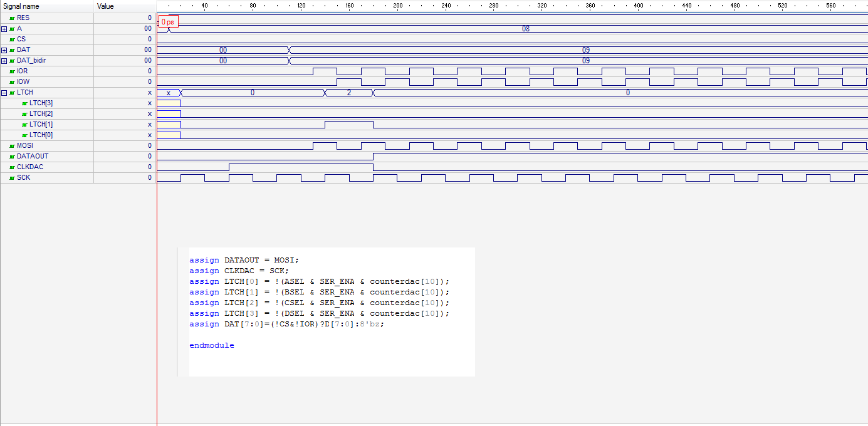Screen dimensions: 868x426
Task: Expand the DAT_bidir bus signal
Action: (4, 61)
